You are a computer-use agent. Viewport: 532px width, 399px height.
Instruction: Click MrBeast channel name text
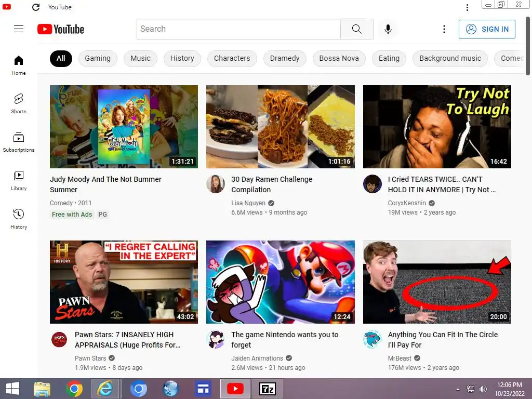click(400, 358)
